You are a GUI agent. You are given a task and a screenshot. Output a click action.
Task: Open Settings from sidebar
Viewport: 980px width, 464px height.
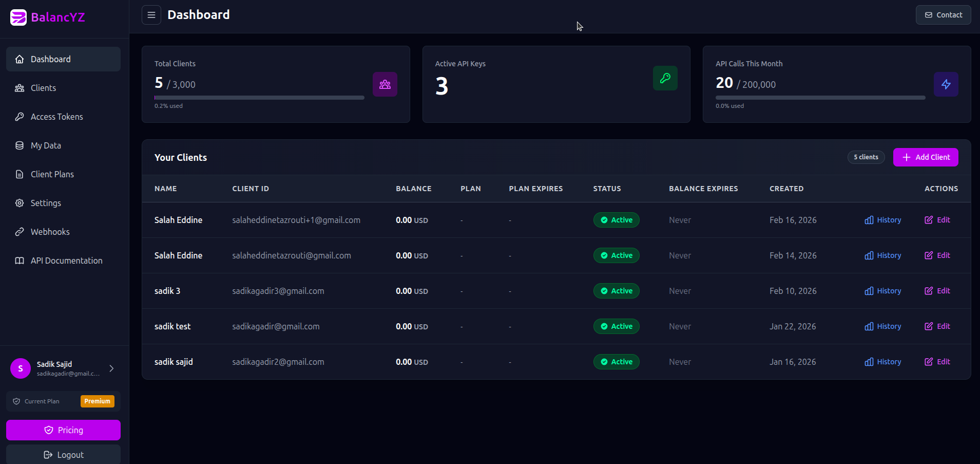[x=63, y=203]
